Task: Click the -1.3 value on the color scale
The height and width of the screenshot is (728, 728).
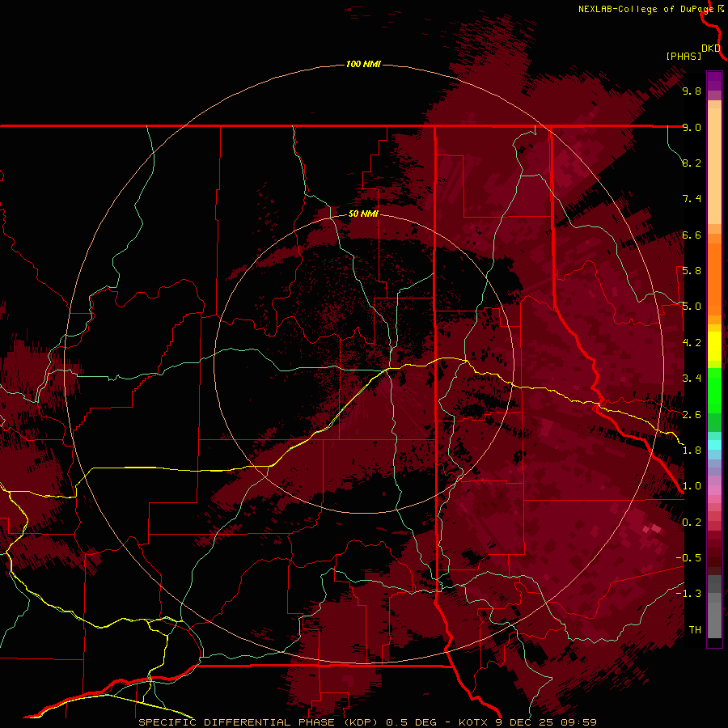Action: click(x=688, y=594)
